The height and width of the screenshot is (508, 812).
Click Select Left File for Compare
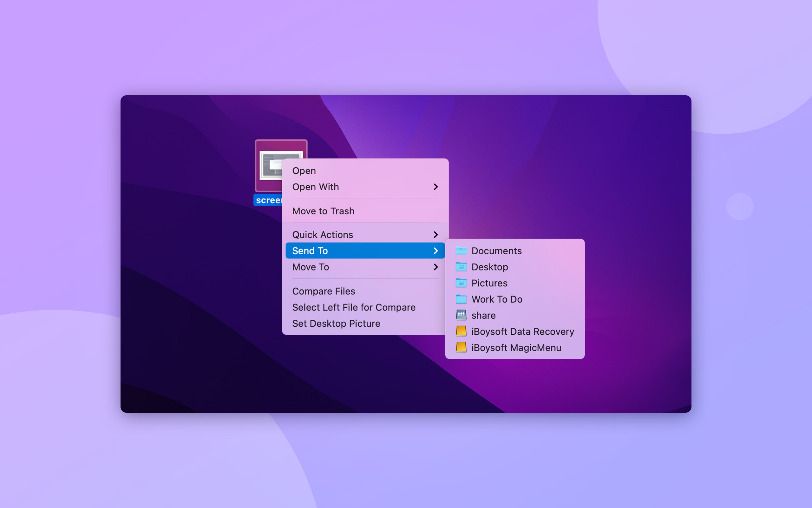click(x=365, y=307)
